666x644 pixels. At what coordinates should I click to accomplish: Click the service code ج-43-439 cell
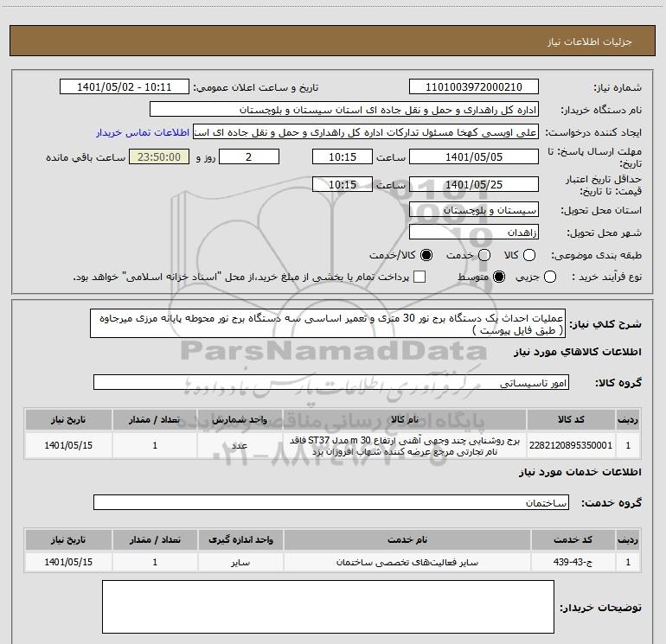tap(573, 562)
